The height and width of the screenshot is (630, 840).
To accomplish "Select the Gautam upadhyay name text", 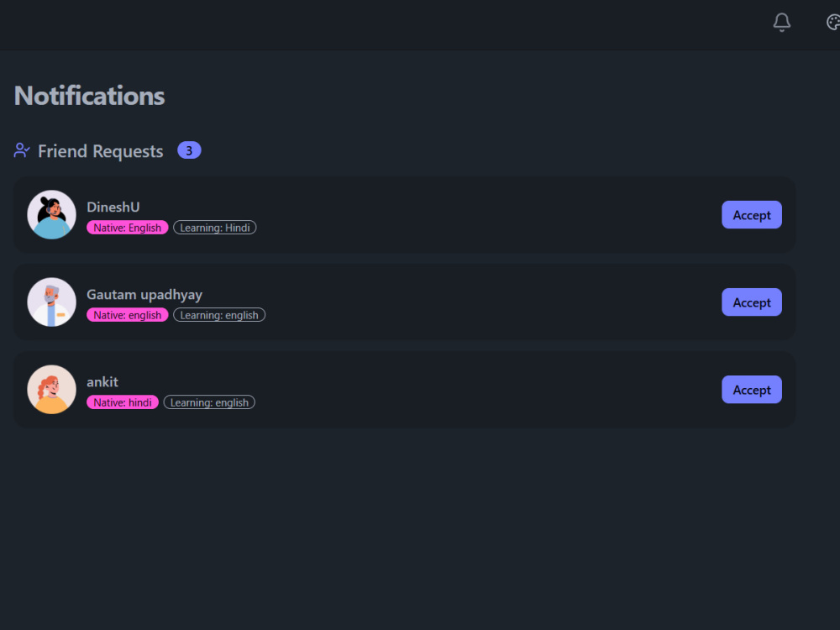I will pyautogui.click(x=144, y=295).
